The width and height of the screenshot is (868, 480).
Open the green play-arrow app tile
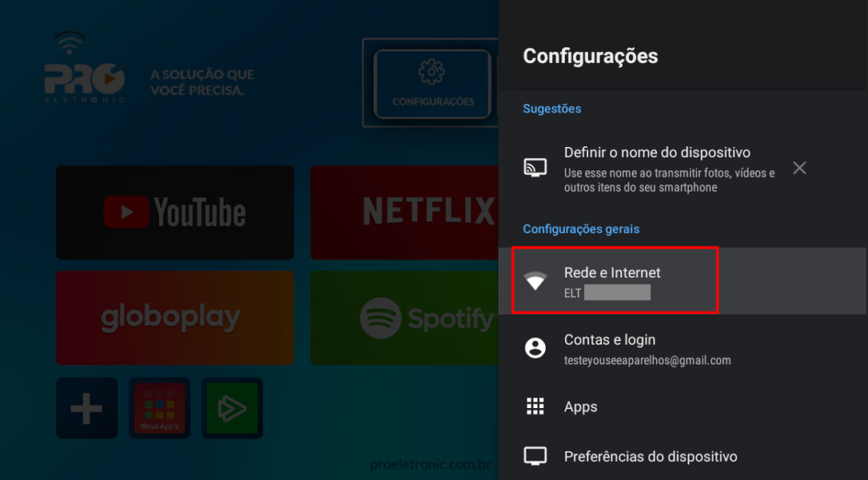point(232,408)
